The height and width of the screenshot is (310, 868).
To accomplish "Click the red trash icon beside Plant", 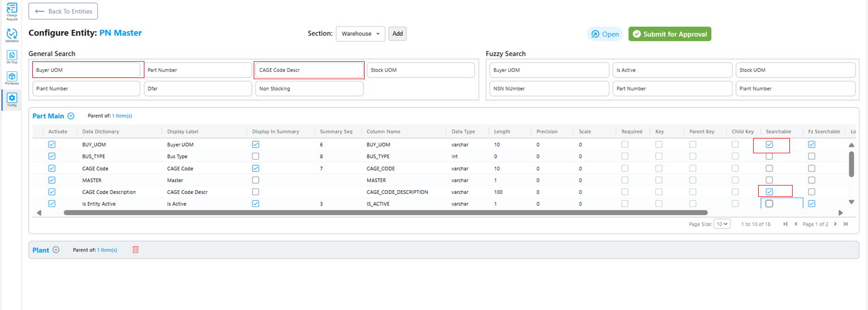I will (135, 250).
